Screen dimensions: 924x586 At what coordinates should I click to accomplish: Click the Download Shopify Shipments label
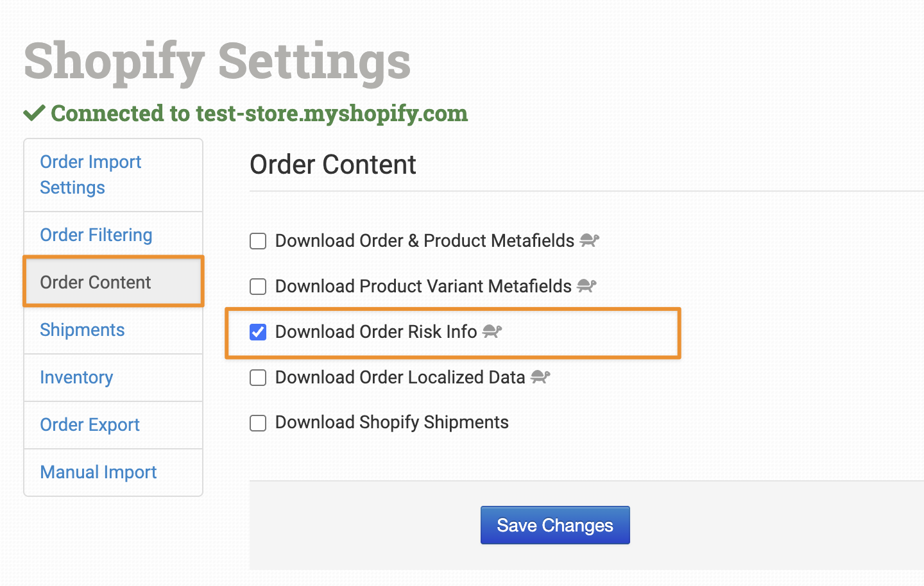391,423
